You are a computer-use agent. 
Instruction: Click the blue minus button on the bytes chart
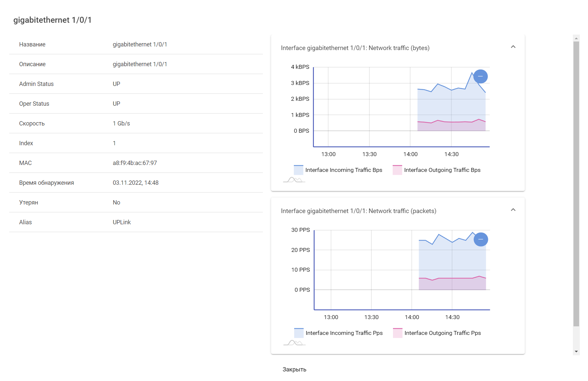point(480,76)
